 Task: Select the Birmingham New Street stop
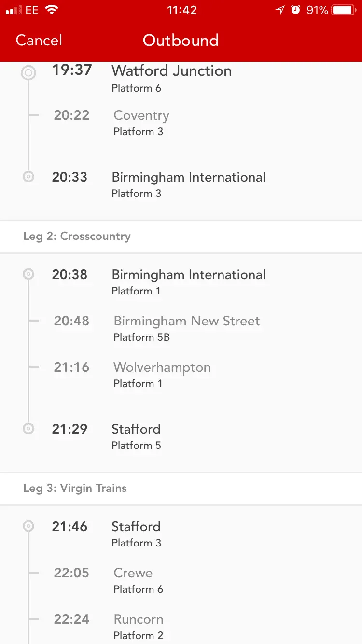(x=186, y=322)
